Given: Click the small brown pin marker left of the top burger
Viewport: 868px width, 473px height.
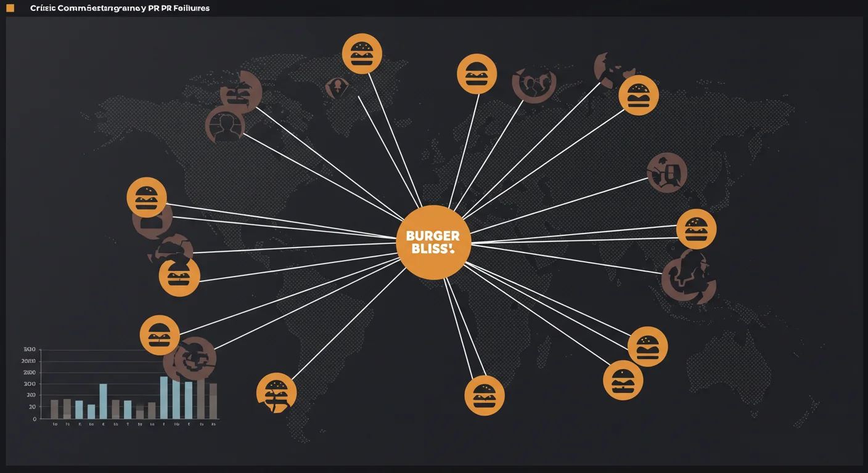Looking at the screenshot, I should [337, 87].
